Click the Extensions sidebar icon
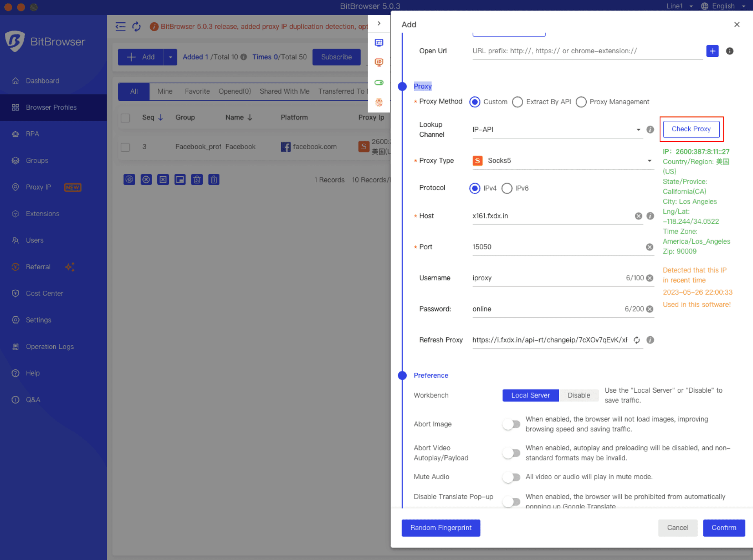The width and height of the screenshot is (753, 560). pyautogui.click(x=16, y=214)
